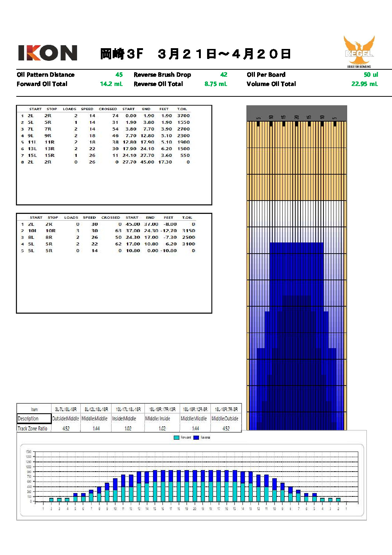
Task: Click the Volume Oil Total 22.95 mL value
Action: [x=364, y=84]
